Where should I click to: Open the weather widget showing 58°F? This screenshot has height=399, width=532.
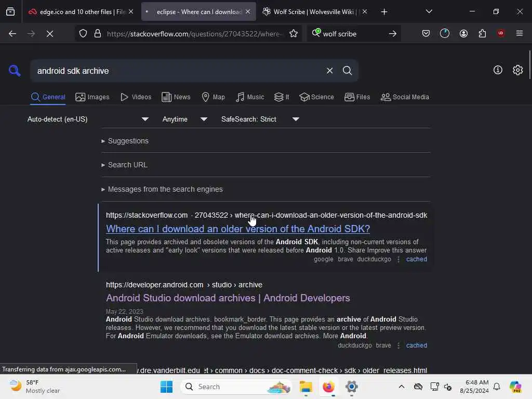point(35,387)
